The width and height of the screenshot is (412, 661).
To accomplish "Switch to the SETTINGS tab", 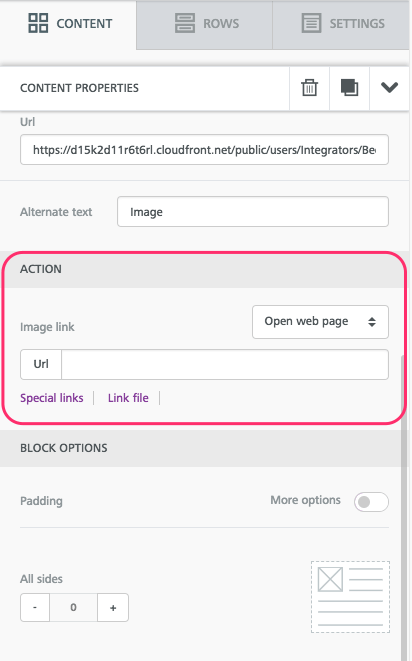I will click(x=341, y=25).
